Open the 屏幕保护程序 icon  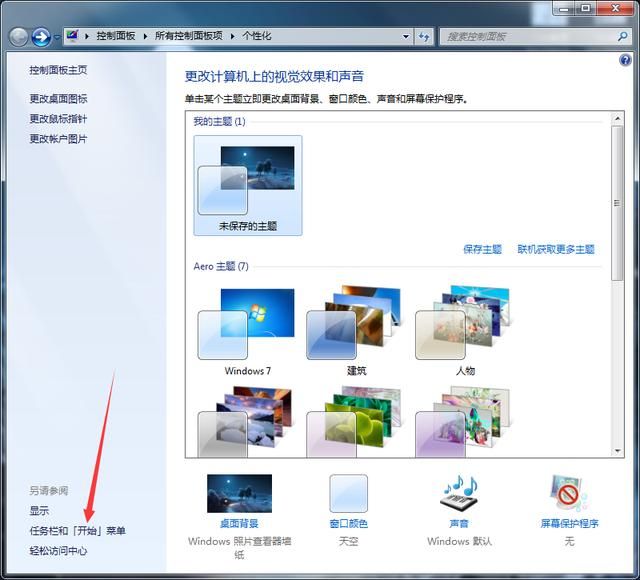(569, 493)
